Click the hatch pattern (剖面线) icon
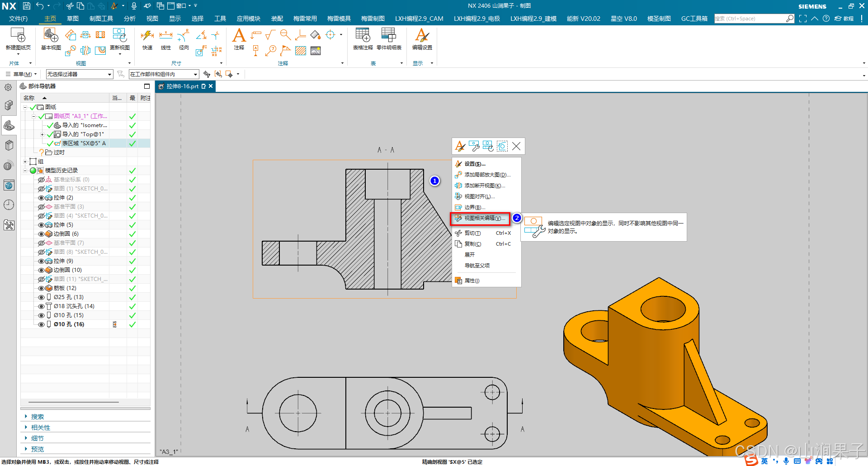The width and height of the screenshot is (868, 466). tap(301, 51)
